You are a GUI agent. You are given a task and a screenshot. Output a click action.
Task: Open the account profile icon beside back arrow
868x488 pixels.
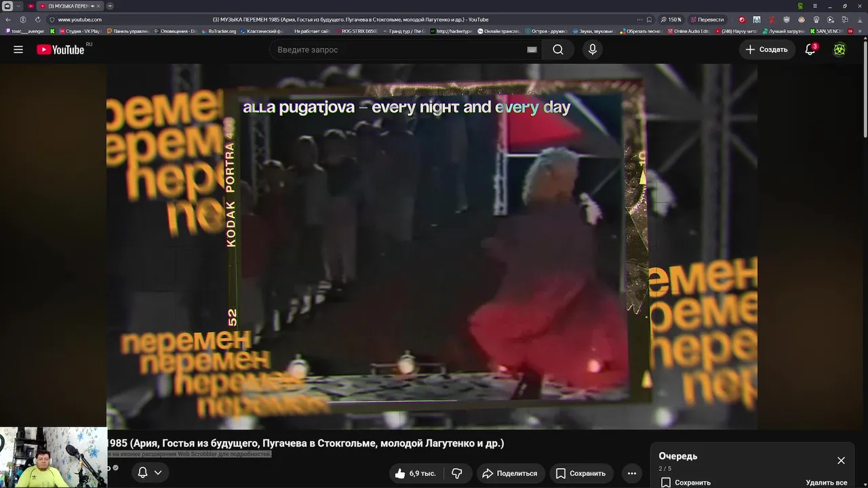[23, 20]
